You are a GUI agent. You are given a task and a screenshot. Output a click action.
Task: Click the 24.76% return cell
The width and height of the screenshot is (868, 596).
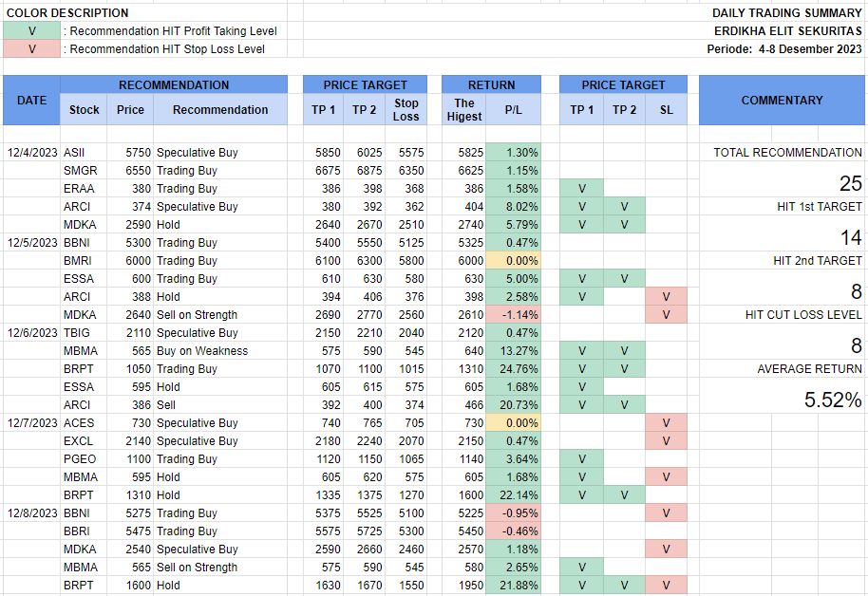coord(513,369)
